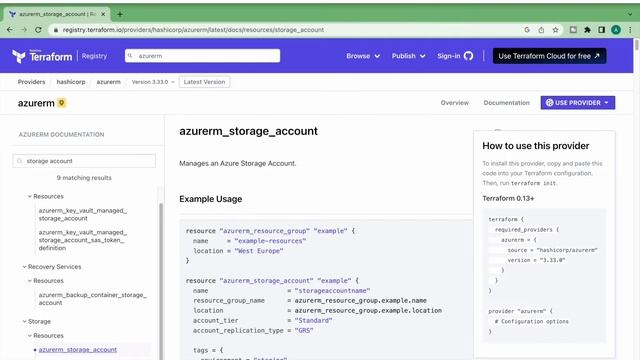Image resolution: width=640 pixels, height=360 pixels.
Task: Click hashicorp breadcrumb link
Action: 71,82
